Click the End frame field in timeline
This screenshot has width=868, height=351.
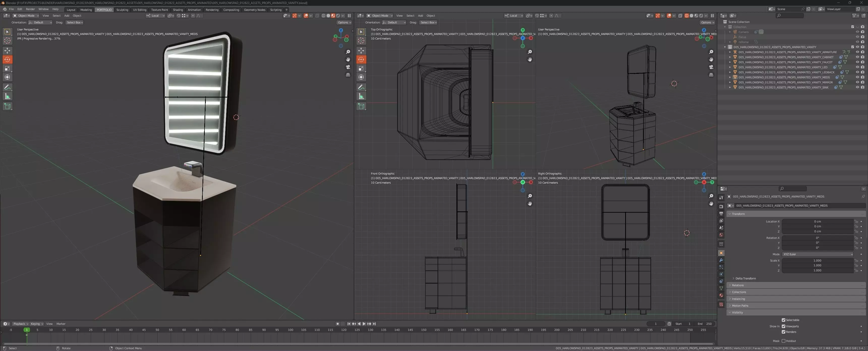tap(705, 324)
